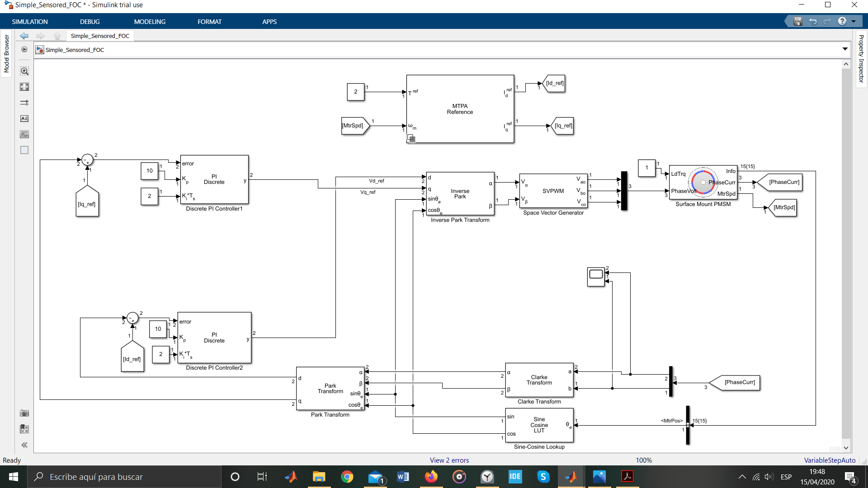Open the Help dropdown arrow in the toolstrip
This screenshot has height=488, width=868.
pyautogui.click(x=854, y=22)
